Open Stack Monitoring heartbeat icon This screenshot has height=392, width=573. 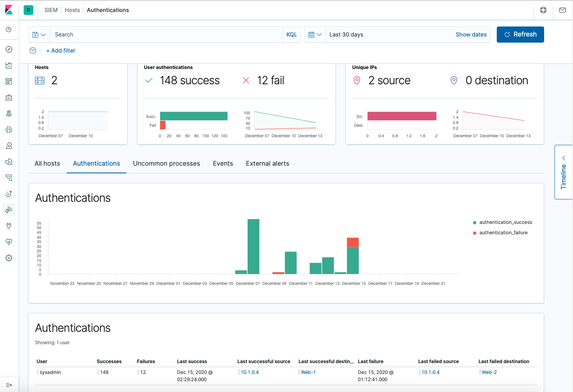9,242
